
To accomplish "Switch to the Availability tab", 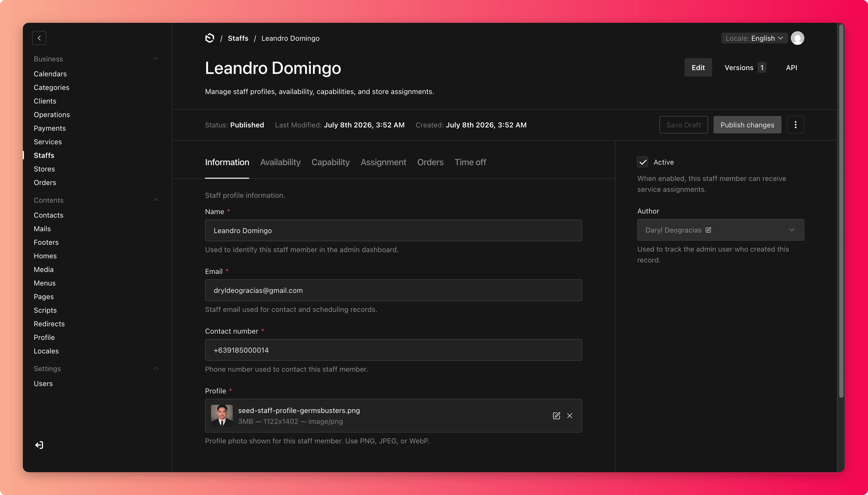I will pyautogui.click(x=280, y=162).
